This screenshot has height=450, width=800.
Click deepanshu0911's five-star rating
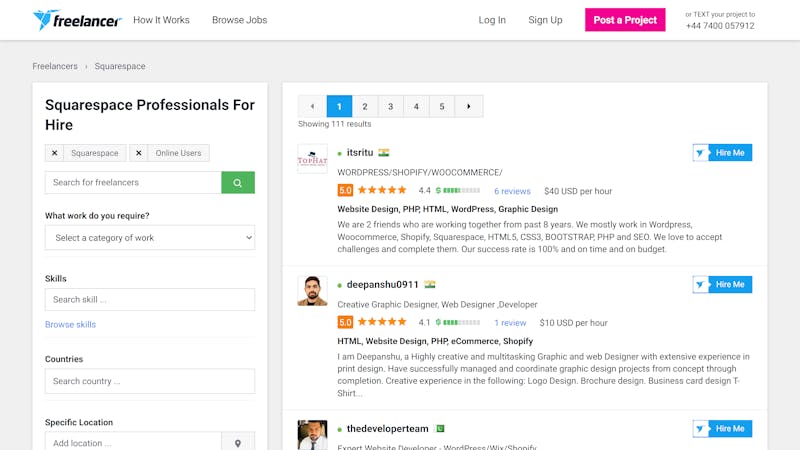tap(382, 322)
